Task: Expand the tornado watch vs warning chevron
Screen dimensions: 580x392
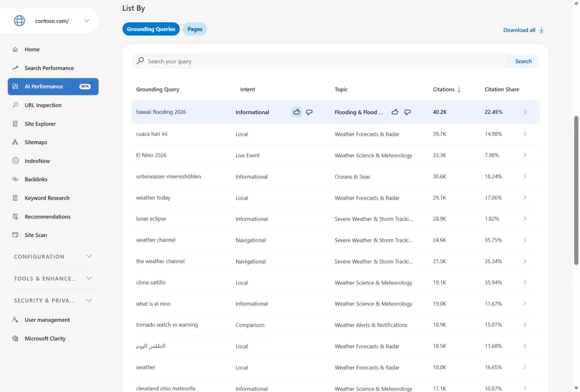Action: point(525,325)
